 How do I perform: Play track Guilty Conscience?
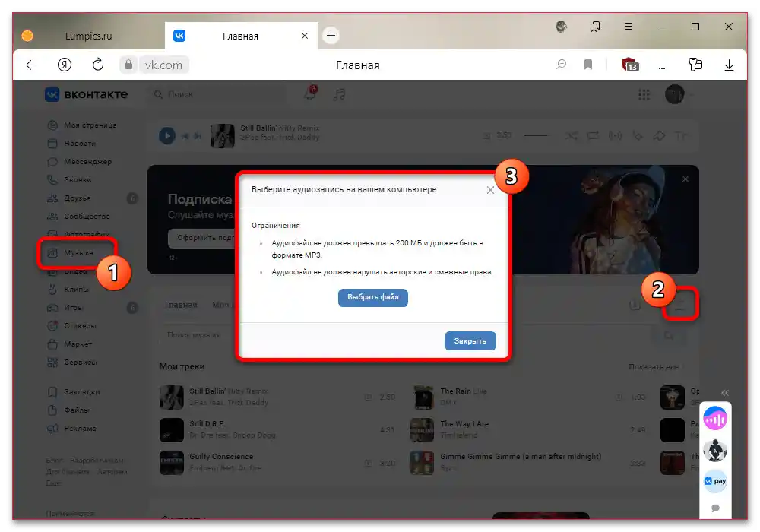tap(172, 463)
